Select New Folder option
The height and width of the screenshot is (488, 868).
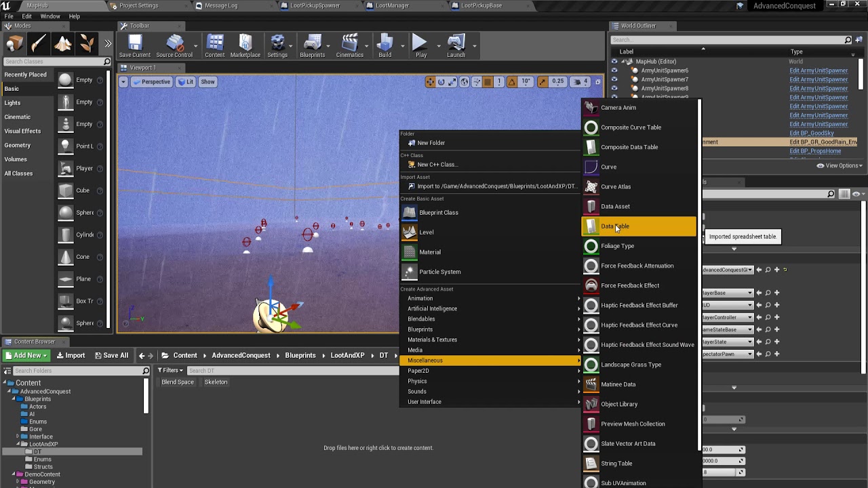coord(488,143)
